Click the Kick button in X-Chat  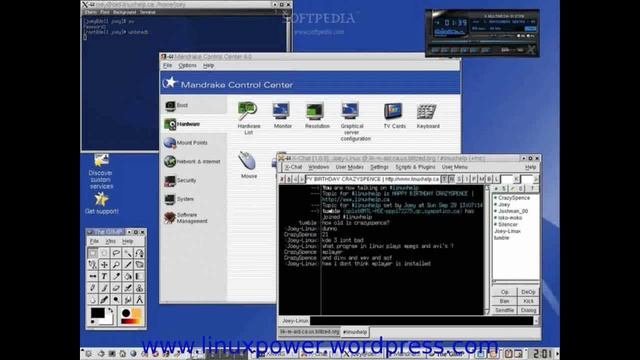[528, 301]
